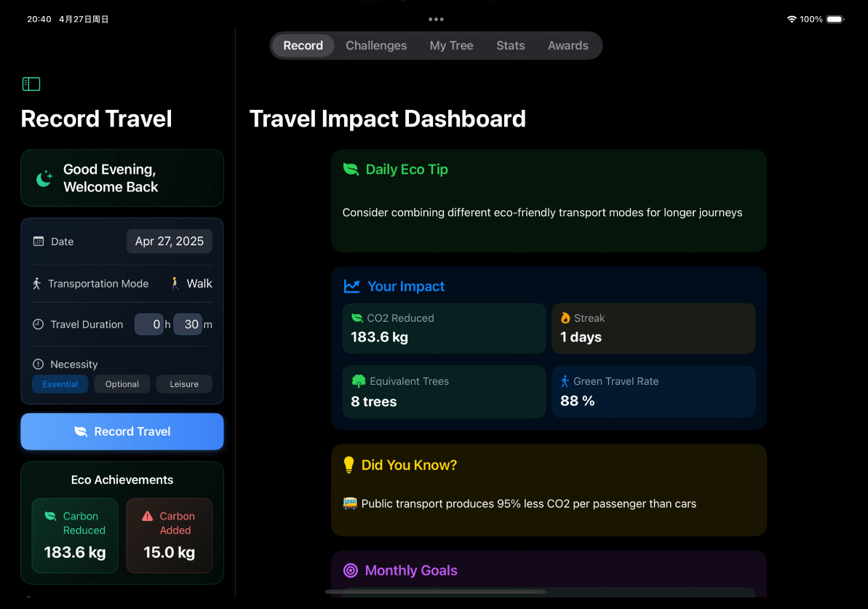This screenshot has height=609, width=868.
Task: Click the horizontal scroll indicator at bottom
Action: click(437, 592)
